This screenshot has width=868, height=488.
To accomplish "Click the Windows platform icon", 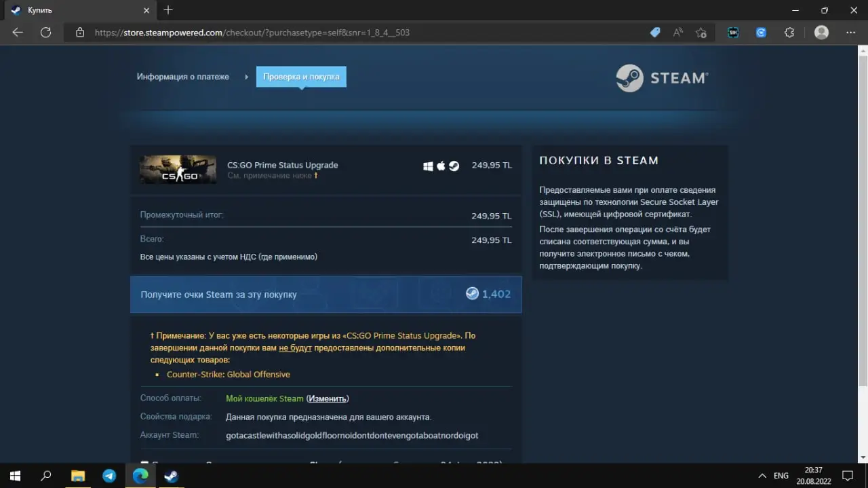I will pyautogui.click(x=428, y=166).
